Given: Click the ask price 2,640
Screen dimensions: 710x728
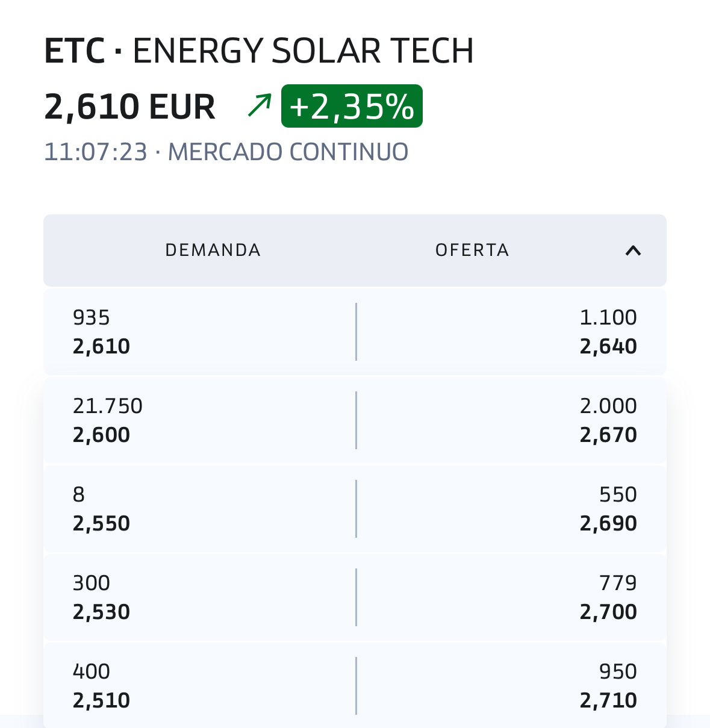Looking at the screenshot, I should coord(608,347).
